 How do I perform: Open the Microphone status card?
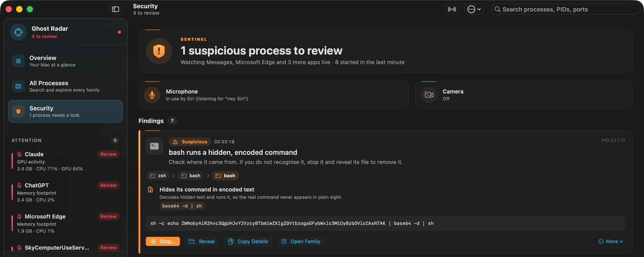[x=273, y=95]
